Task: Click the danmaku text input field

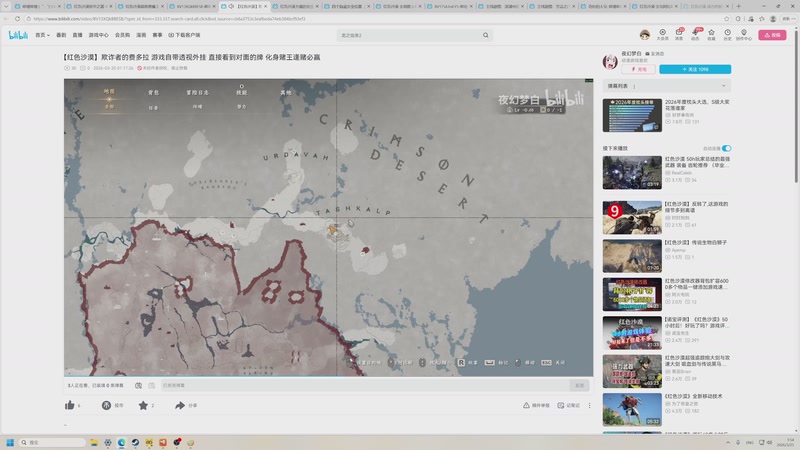Action: (x=364, y=386)
